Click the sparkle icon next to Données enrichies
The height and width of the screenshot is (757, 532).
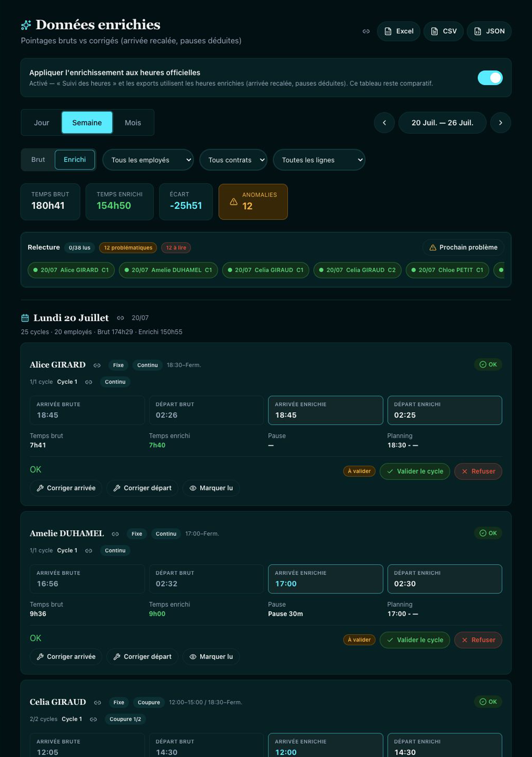26,25
